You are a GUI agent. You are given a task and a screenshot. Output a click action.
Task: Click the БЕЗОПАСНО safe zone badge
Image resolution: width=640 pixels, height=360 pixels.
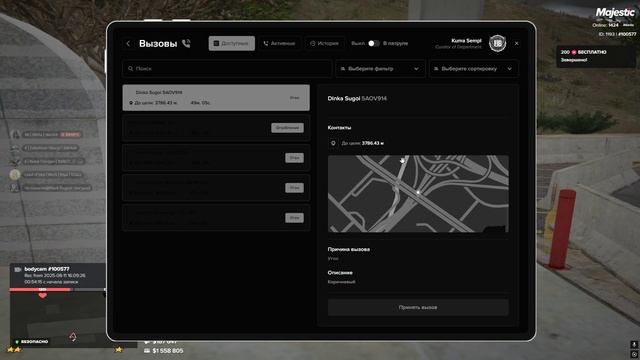pyautogui.click(x=32, y=342)
